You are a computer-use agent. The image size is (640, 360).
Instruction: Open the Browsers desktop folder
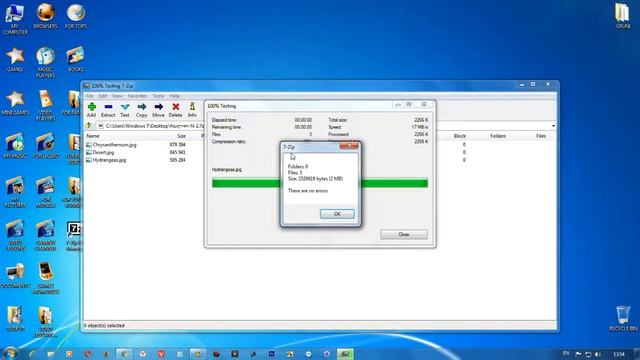[x=45, y=16]
